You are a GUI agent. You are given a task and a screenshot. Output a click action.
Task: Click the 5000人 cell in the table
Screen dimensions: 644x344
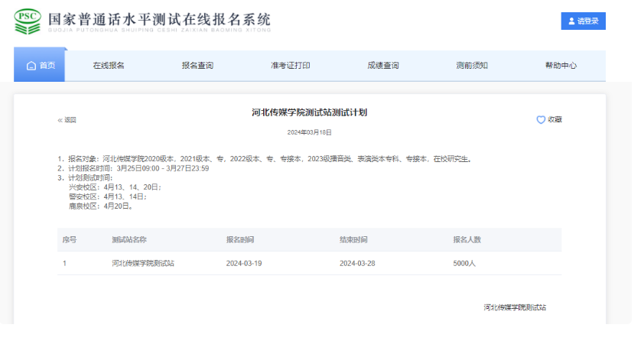[464, 264]
